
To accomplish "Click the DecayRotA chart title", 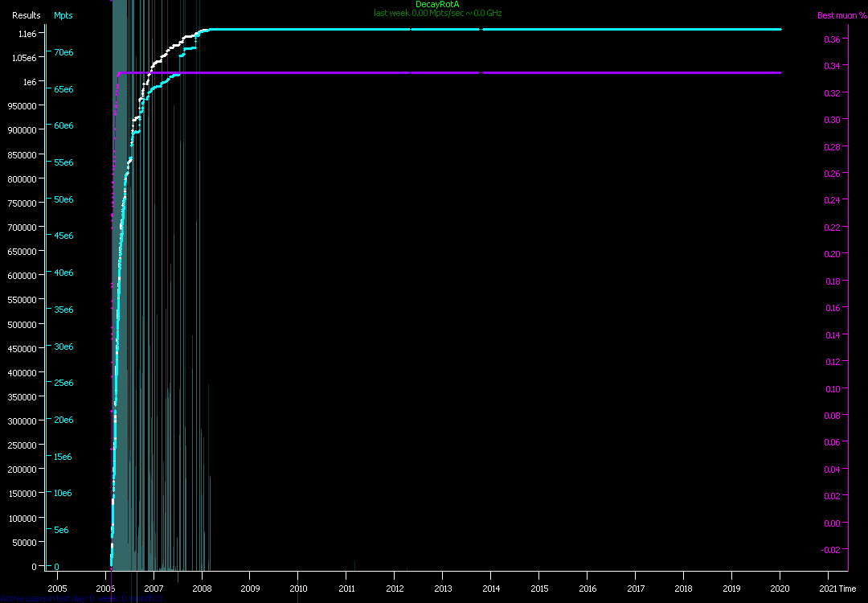I will [437, 5].
